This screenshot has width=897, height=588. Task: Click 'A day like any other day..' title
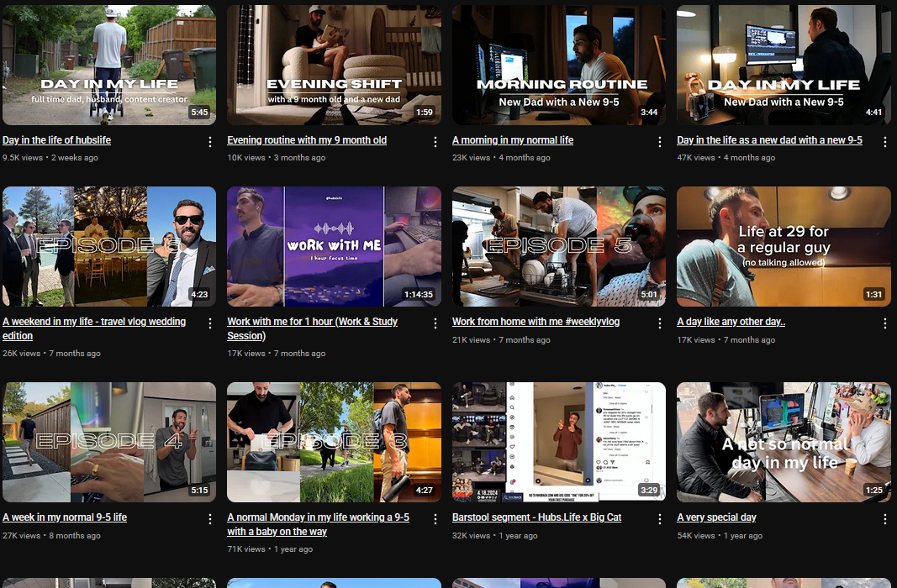731,322
